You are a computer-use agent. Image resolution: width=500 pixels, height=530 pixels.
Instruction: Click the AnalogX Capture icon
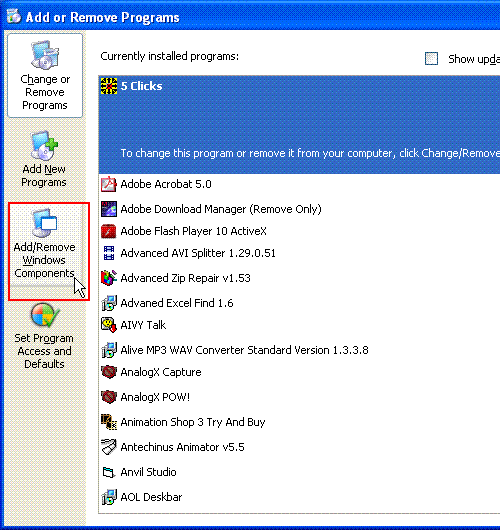click(x=109, y=372)
